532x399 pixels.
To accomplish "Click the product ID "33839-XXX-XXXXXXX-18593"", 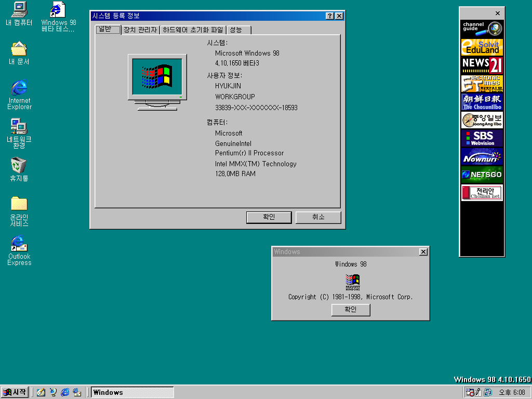I will click(x=256, y=108).
